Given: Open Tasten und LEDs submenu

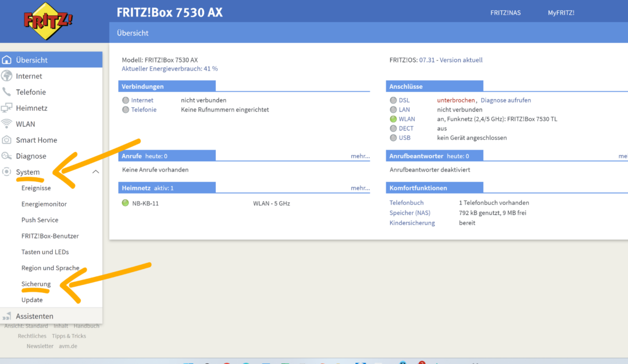Looking at the screenshot, I should tap(45, 252).
